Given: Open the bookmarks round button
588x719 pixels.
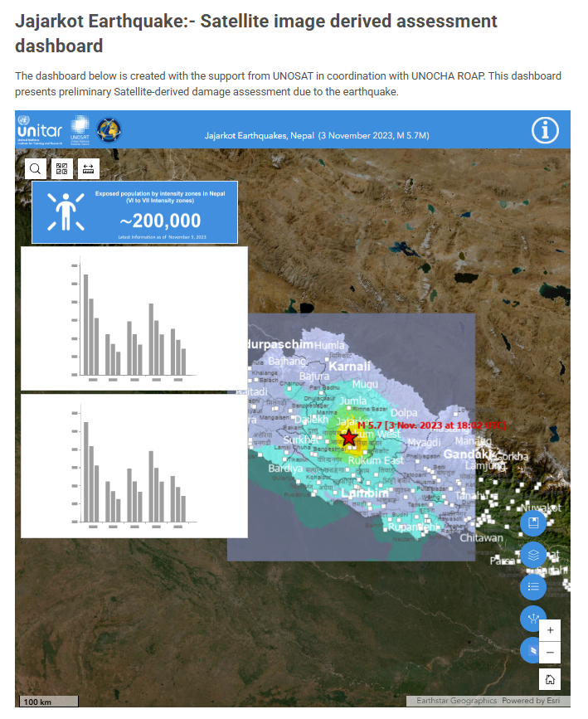Looking at the screenshot, I should pos(533,522).
